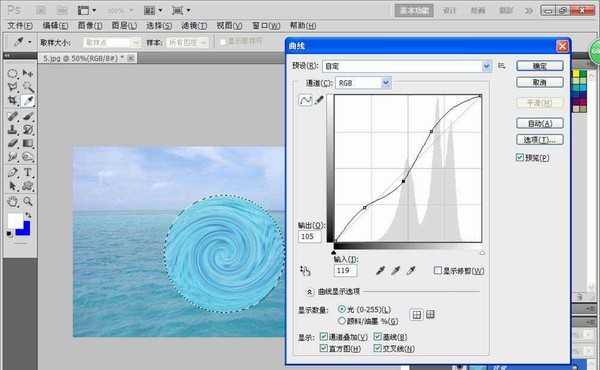Screen dimensions: 600x370
Task: Choose the pencil draw-curve tool
Action: pos(319,100)
